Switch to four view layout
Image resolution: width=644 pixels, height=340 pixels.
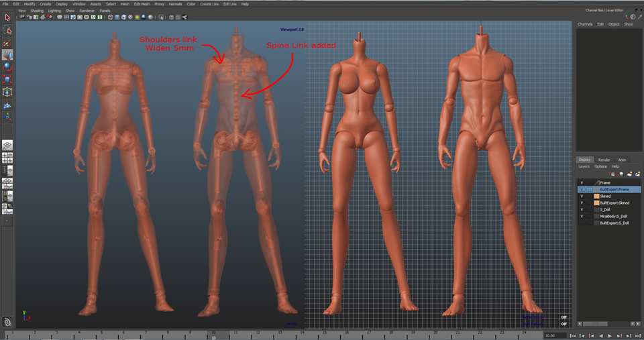pyautogui.click(x=7, y=158)
